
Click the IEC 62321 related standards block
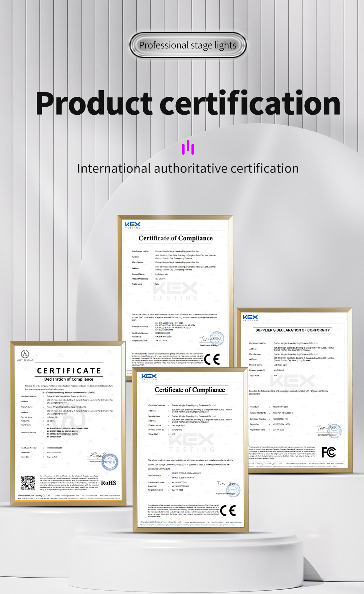(68, 432)
